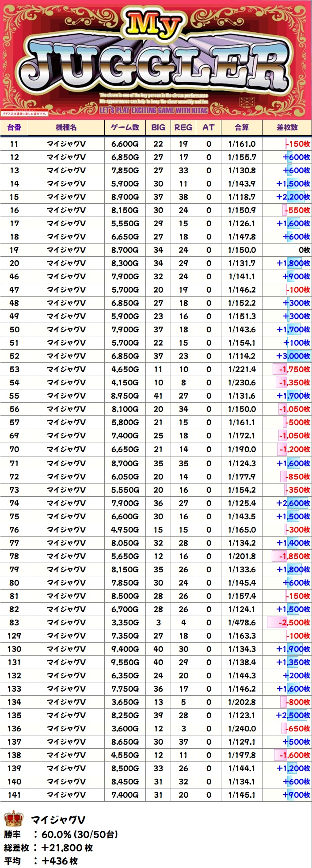
Task: Click the REG column header
Action: (x=183, y=127)
